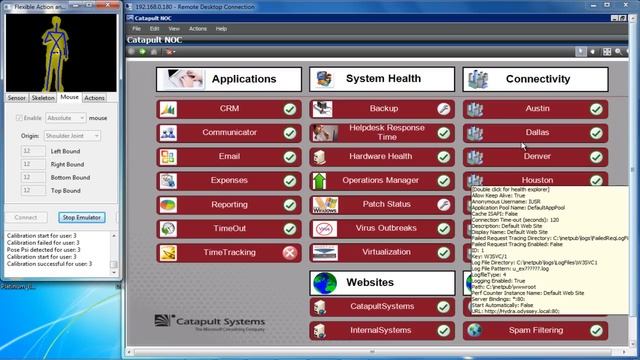Image resolution: width=640 pixels, height=360 pixels.
Task: Open the Actions menu in Catapult NOC
Action: 198,29
